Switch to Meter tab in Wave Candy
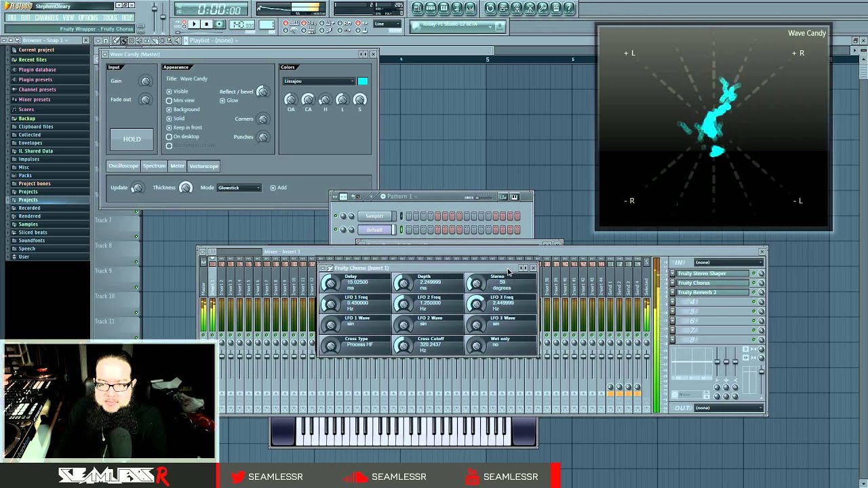The image size is (868, 488). click(x=178, y=166)
